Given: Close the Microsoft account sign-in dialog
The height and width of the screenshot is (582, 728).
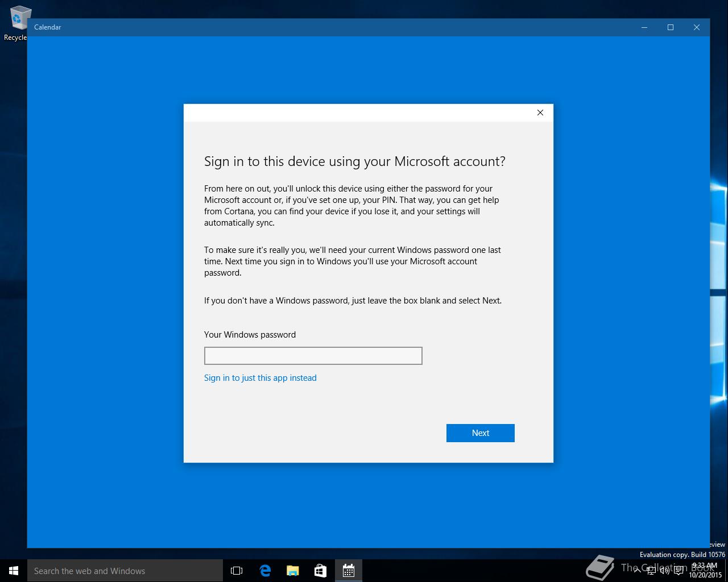Looking at the screenshot, I should tap(540, 113).
